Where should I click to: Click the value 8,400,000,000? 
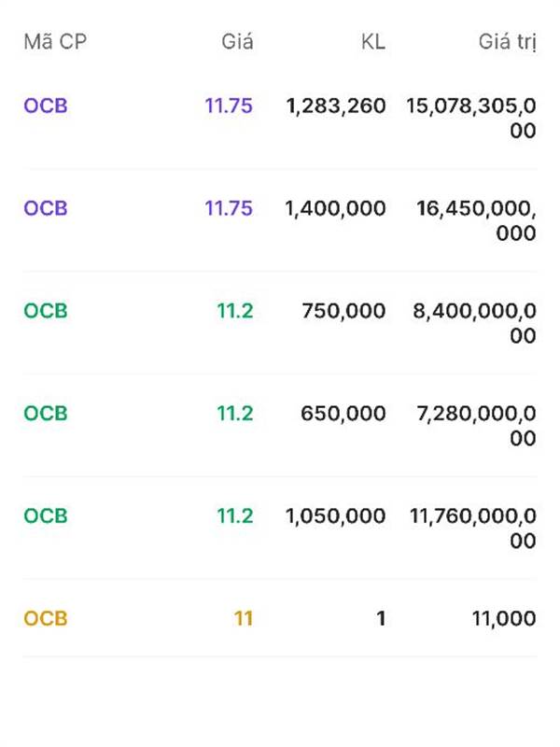(x=474, y=323)
